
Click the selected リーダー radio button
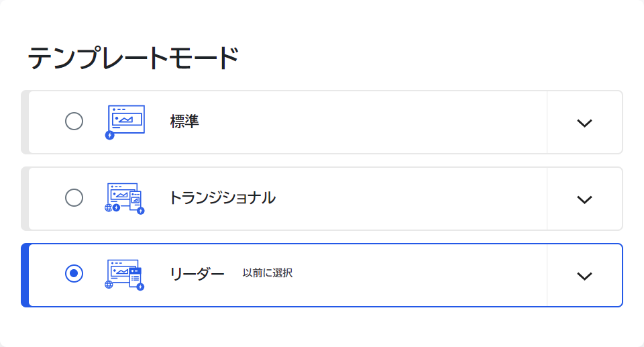74,274
